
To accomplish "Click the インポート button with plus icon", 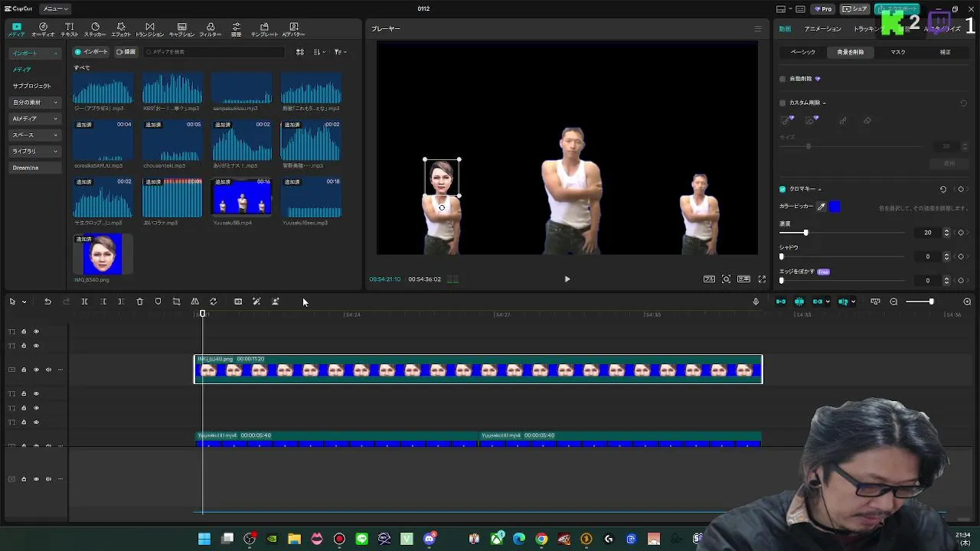I will point(91,52).
